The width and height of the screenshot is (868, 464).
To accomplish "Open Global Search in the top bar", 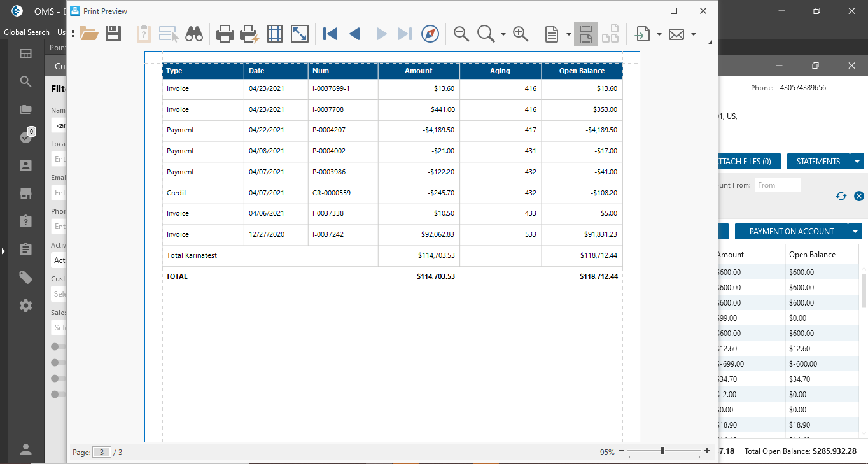I will (27, 32).
